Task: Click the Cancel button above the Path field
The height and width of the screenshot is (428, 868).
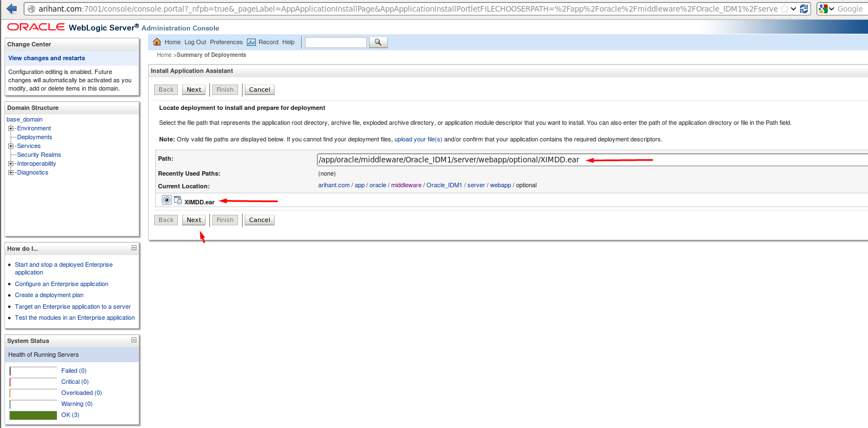Action: tap(260, 89)
